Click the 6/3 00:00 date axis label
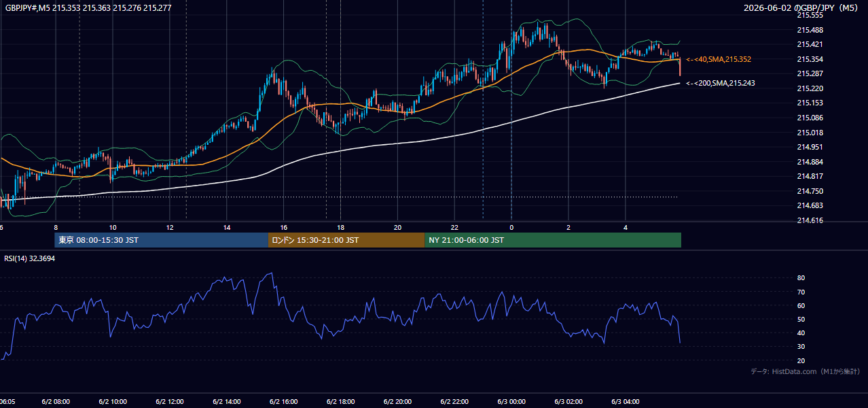This screenshot has height=408, width=868. tap(511, 402)
